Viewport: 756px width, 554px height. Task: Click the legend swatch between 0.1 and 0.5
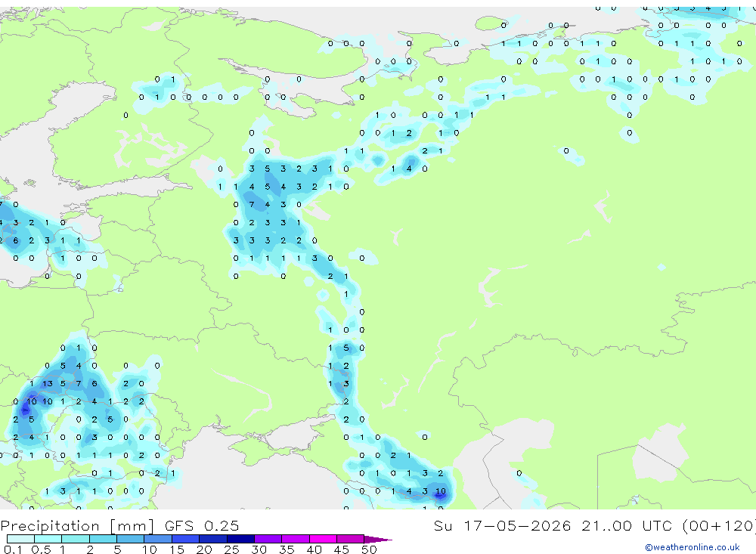[20, 539]
